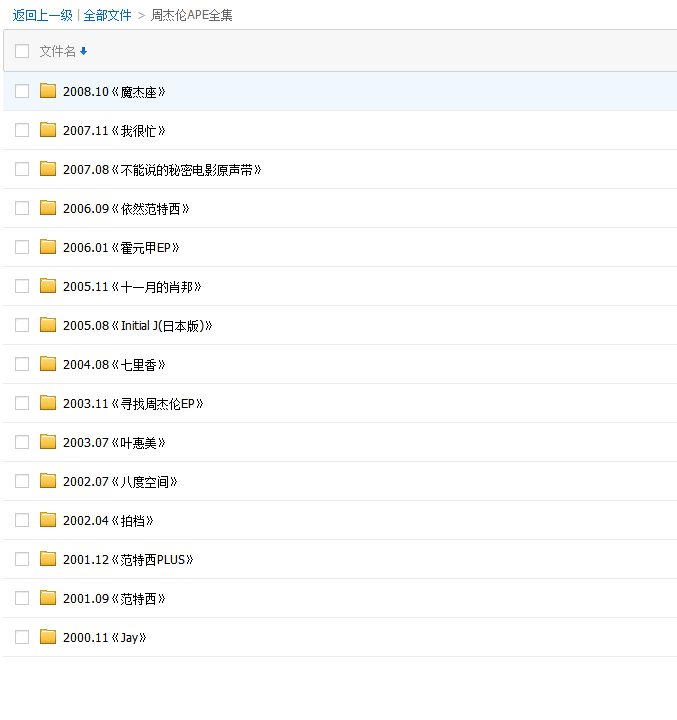Open folder name 2008.10《魔杰座》
This screenshot has width=677, height=720.
coord(114,91)
